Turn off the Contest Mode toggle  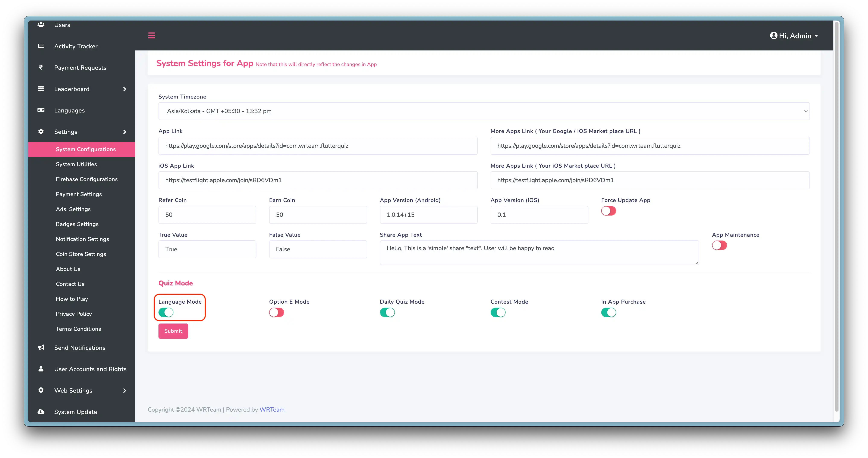click(x=498, y=312)
